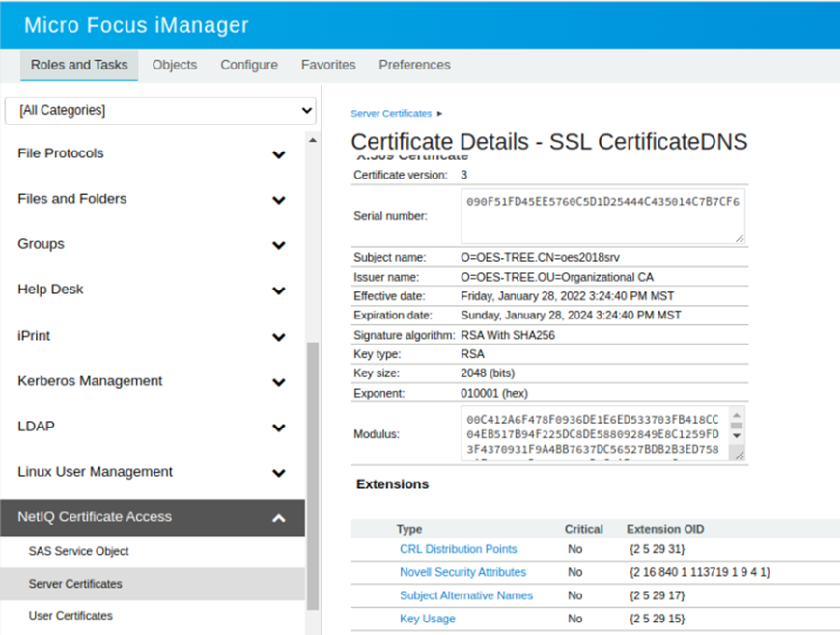Image resolution: width=840 pixels, height=635 pixels.
Task: Open the Preferences tab
Action: coord(414,65)
